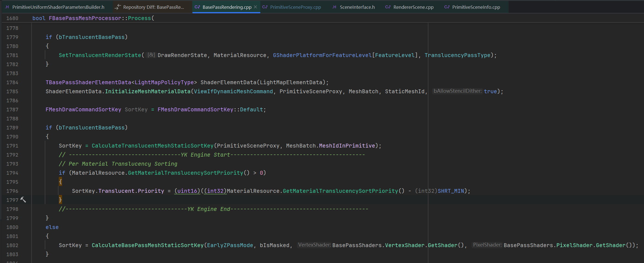Click the VertexShader parameter hint on line 1802
The width and height of the screenshot is (644, 263).
314,245
